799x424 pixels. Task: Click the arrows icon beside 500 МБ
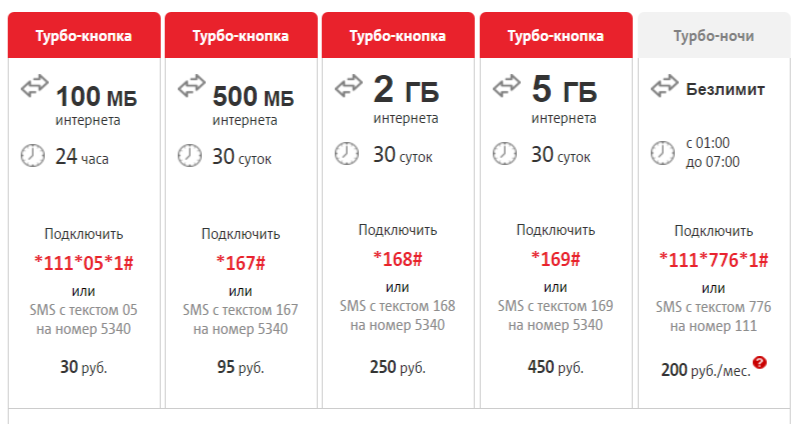click(x=192, y=86)
